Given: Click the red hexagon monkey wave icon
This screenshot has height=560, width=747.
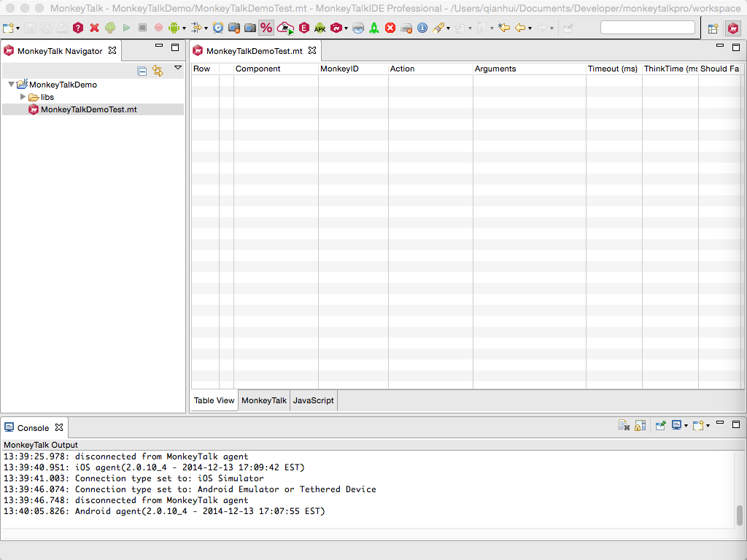Looking at the screenshot, I should click(x=336, y=28).
